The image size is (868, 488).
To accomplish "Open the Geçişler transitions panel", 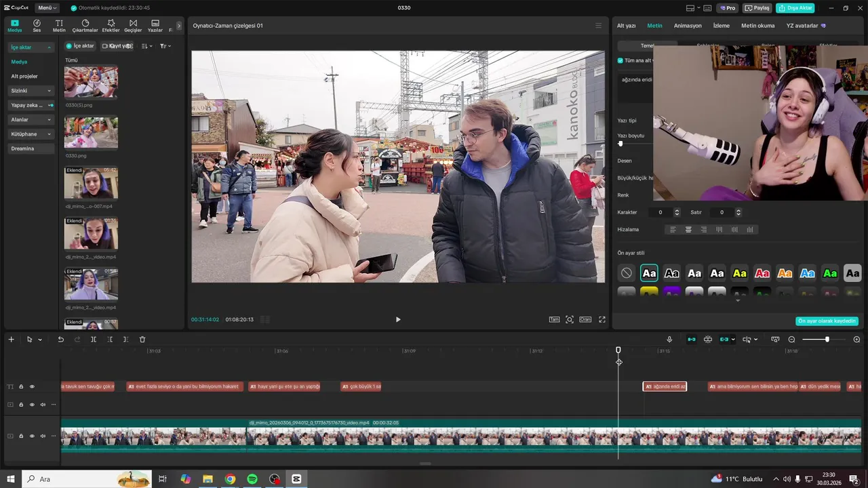I will tap(133, 26).
